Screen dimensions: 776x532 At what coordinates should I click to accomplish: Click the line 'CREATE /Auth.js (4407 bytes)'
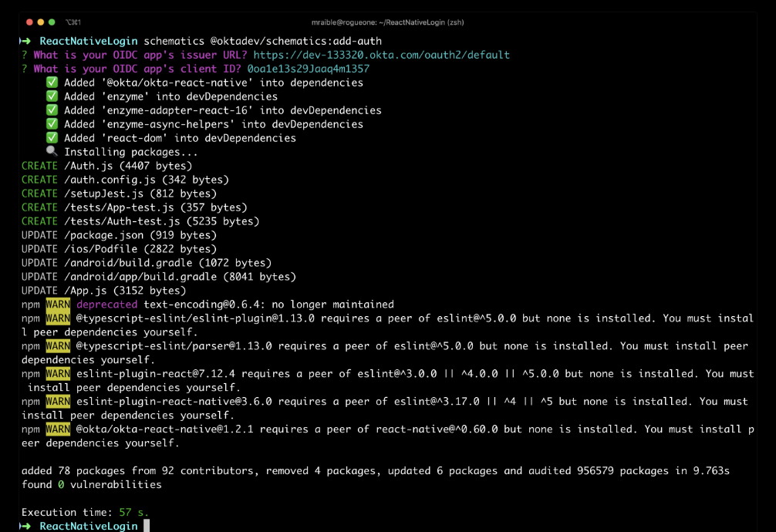tap(107, 166)
